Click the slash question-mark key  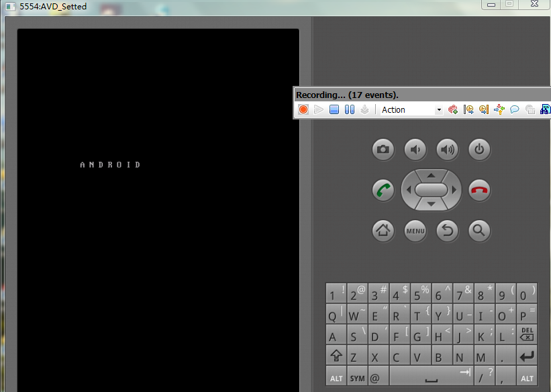tap(485, 376)
